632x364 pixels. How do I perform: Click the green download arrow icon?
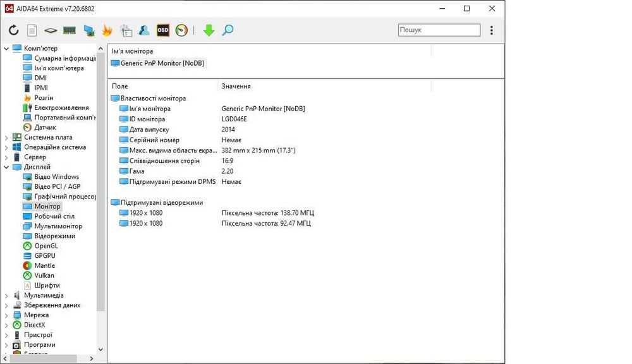click(209, 30)
